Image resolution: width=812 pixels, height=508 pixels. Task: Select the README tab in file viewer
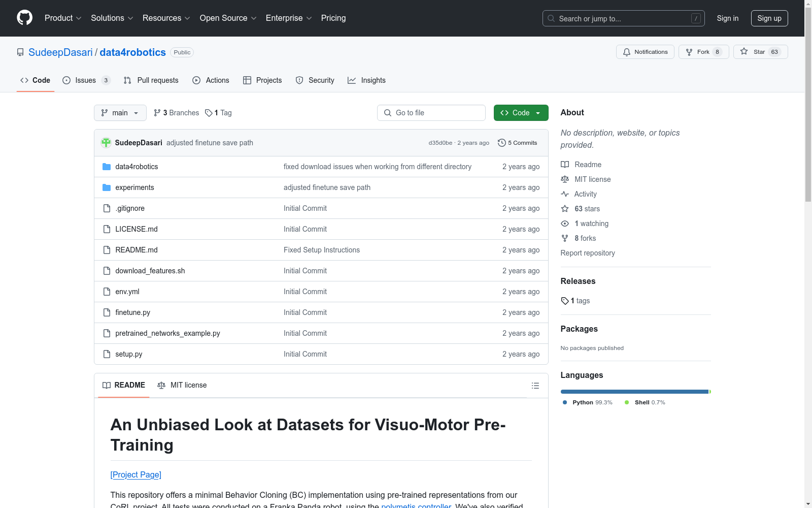pos(124,385)
